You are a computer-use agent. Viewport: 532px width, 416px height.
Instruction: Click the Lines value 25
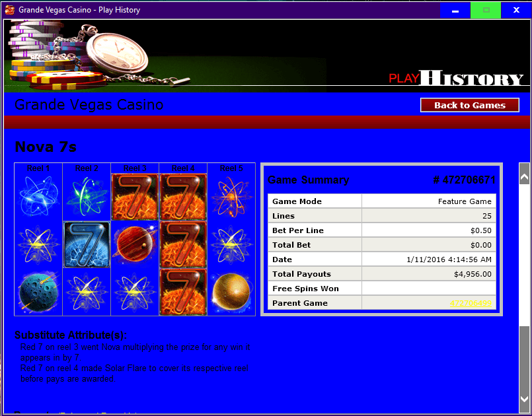[x=487, y=216]
